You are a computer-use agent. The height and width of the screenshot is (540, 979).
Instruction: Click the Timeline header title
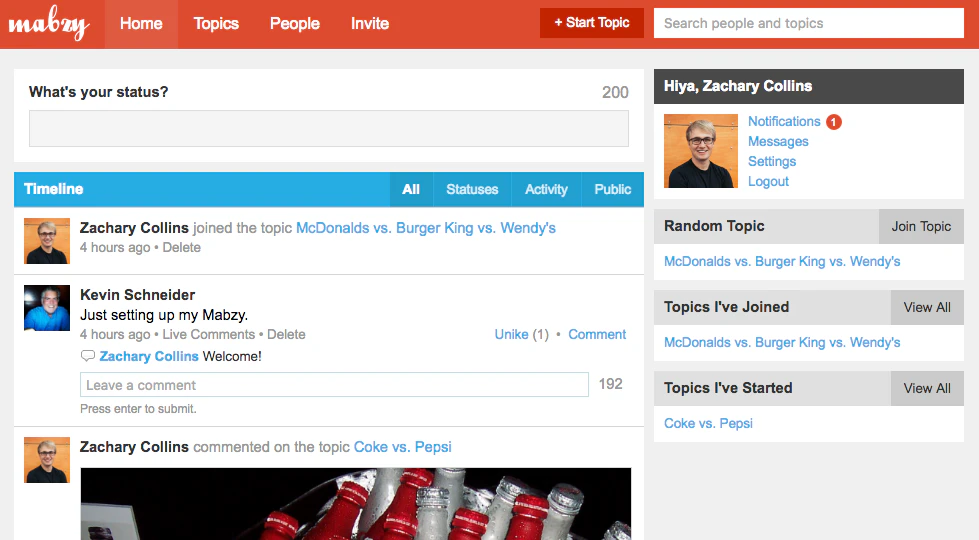point(54,189)
